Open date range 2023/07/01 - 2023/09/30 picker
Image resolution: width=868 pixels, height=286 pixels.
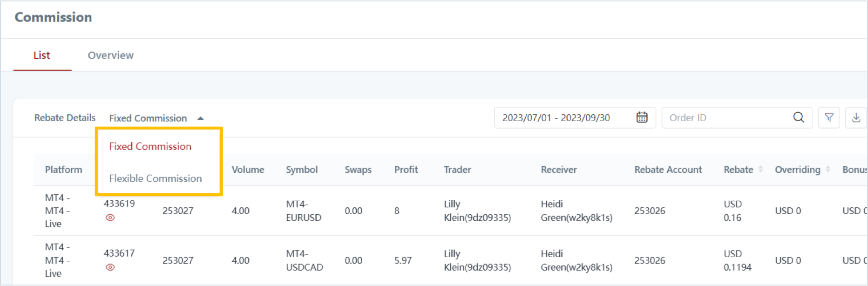[556, 117]
